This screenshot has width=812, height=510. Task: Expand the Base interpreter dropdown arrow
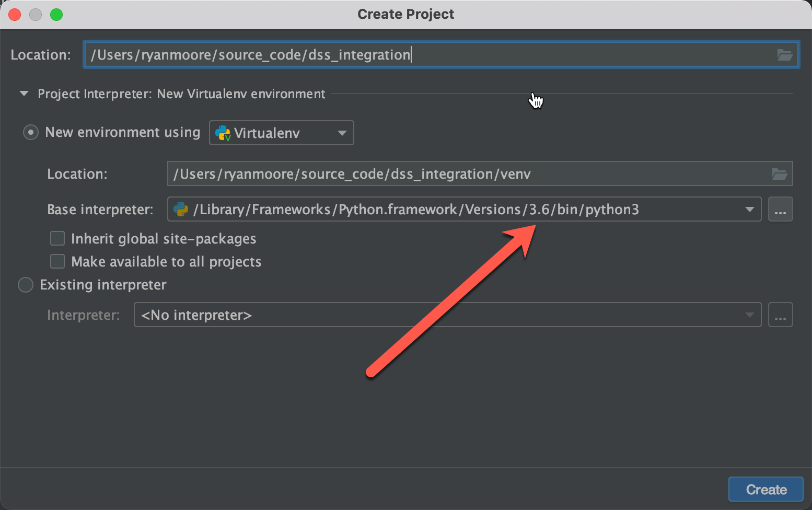coord(750,210)
